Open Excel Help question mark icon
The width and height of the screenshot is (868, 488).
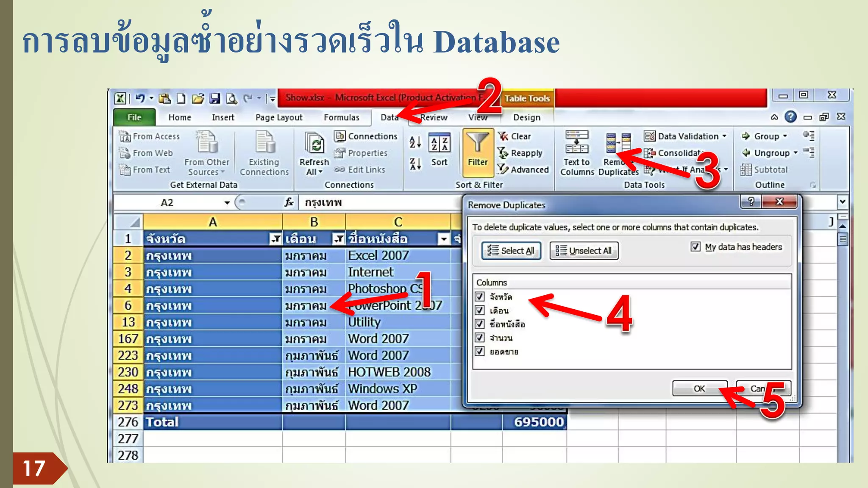pos(790,116)
